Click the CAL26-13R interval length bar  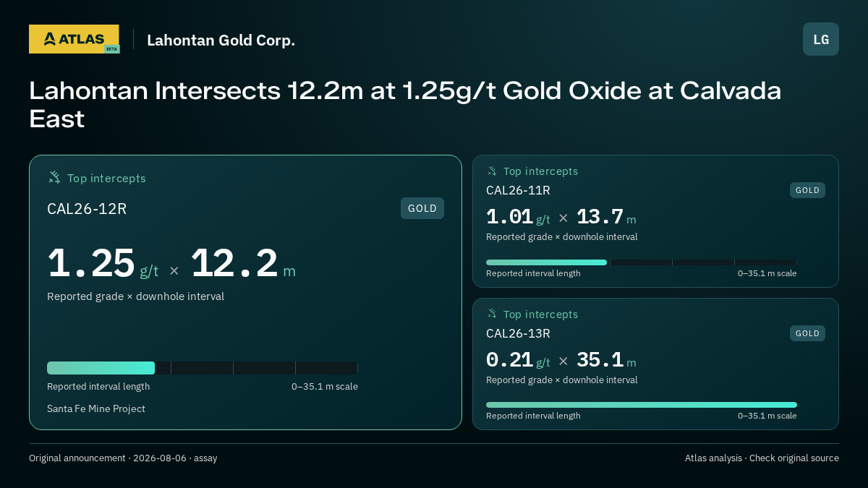[642, 405]
